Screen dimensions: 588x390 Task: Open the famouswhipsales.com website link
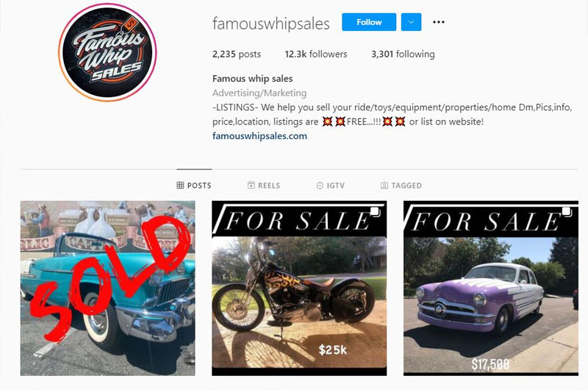(x=259, y=136)
